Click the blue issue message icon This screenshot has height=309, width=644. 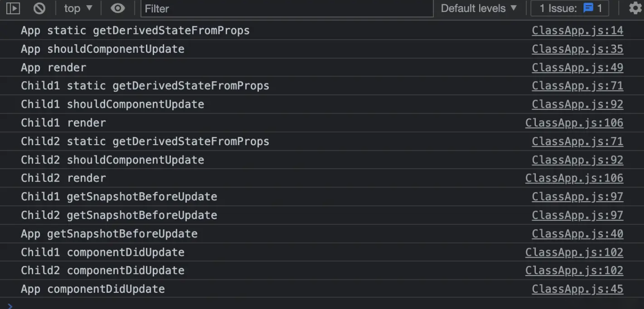(588, 8)
